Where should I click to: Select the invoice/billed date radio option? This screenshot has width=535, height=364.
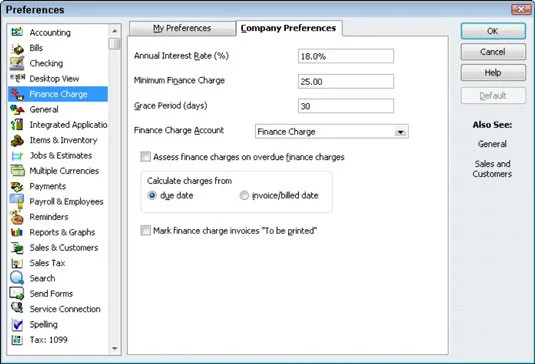244,195
